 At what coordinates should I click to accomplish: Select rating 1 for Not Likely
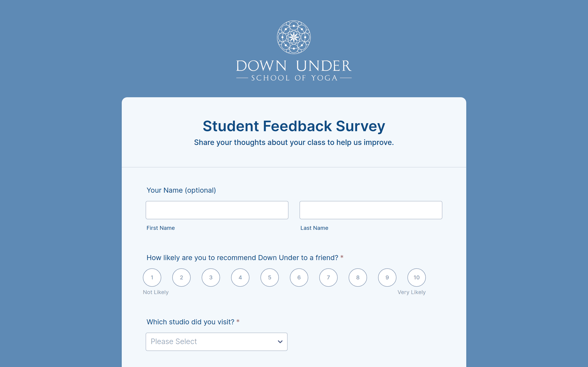point(152,278)
